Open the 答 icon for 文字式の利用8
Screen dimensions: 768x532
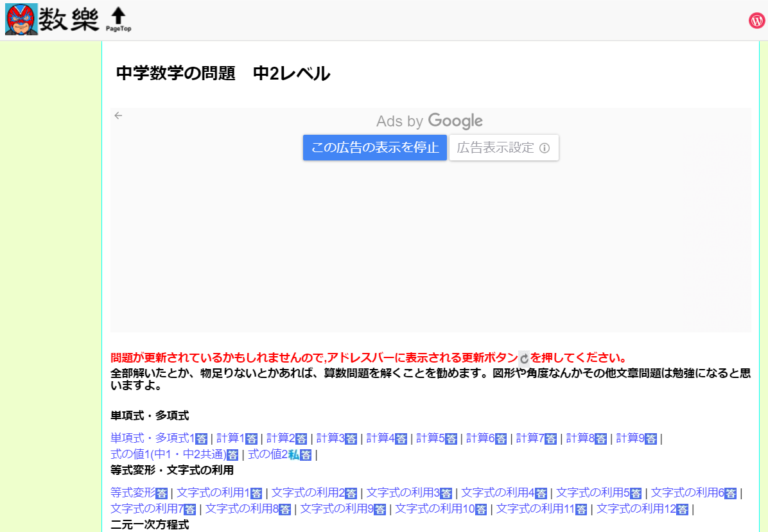[x=285, y=509]
